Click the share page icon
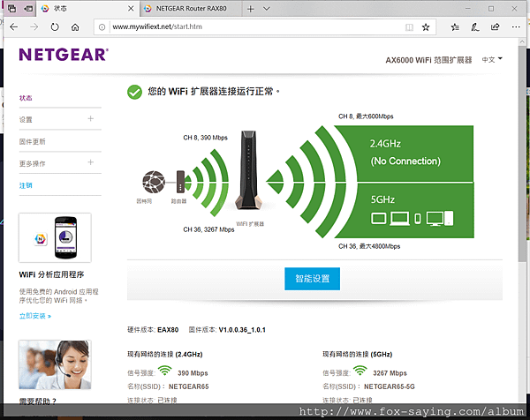The width and height of the screenshot is (530, 420). pos(496,27)
